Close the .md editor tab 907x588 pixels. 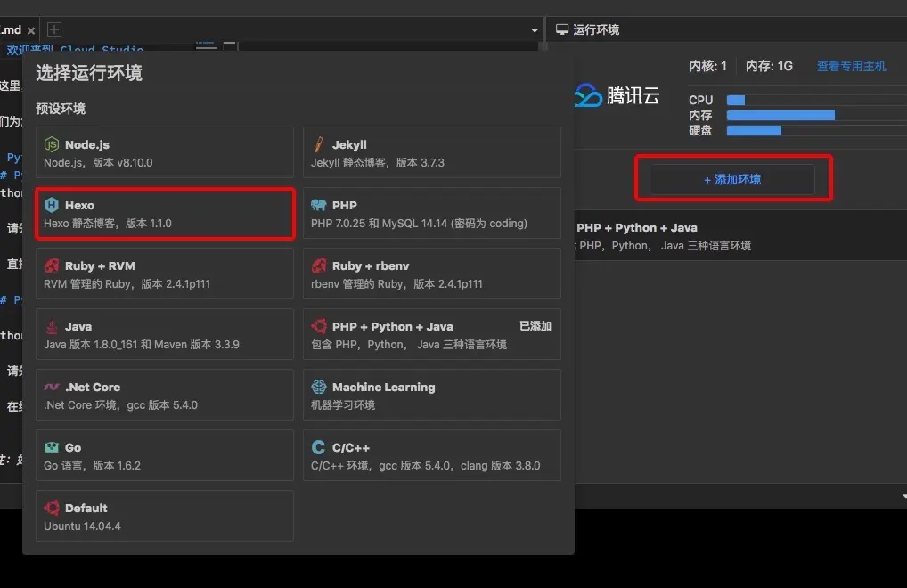(x=31, y=30)
